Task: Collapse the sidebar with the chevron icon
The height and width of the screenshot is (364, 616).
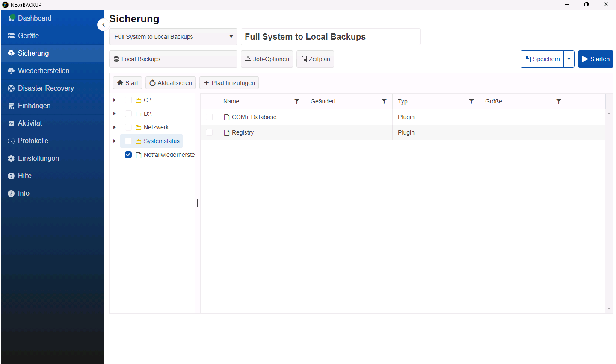Action: tap(103, 25)
